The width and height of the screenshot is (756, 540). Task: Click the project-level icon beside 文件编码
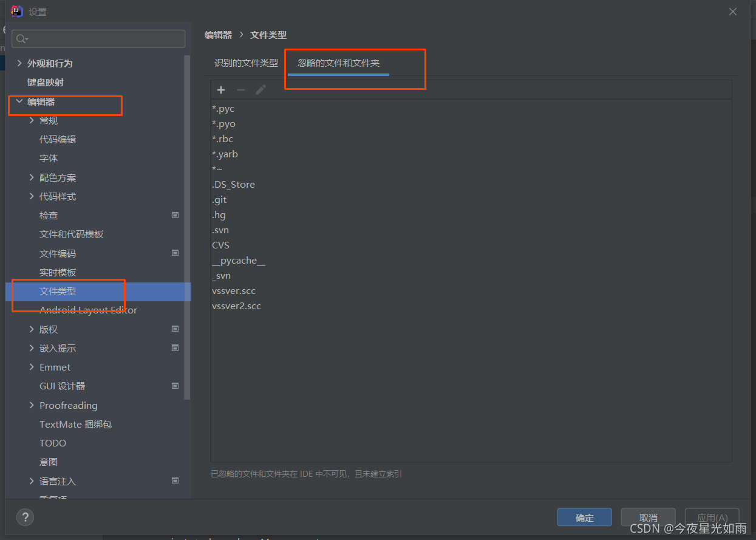175,253
